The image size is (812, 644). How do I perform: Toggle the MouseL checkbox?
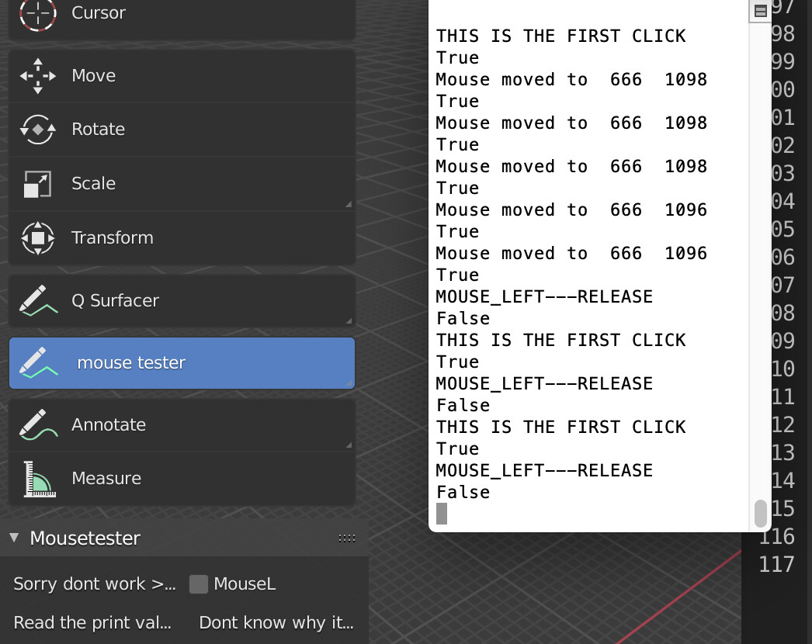(198, 584)
